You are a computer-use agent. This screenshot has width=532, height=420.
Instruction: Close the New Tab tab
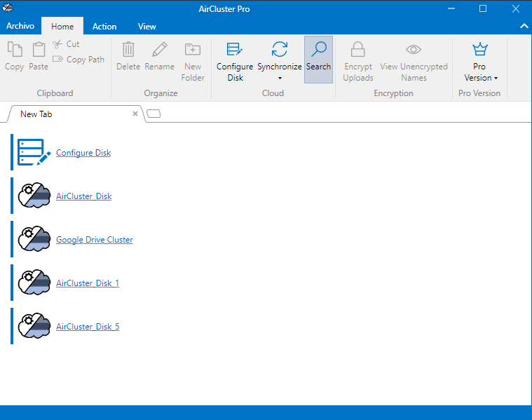(x=135, y=114)
